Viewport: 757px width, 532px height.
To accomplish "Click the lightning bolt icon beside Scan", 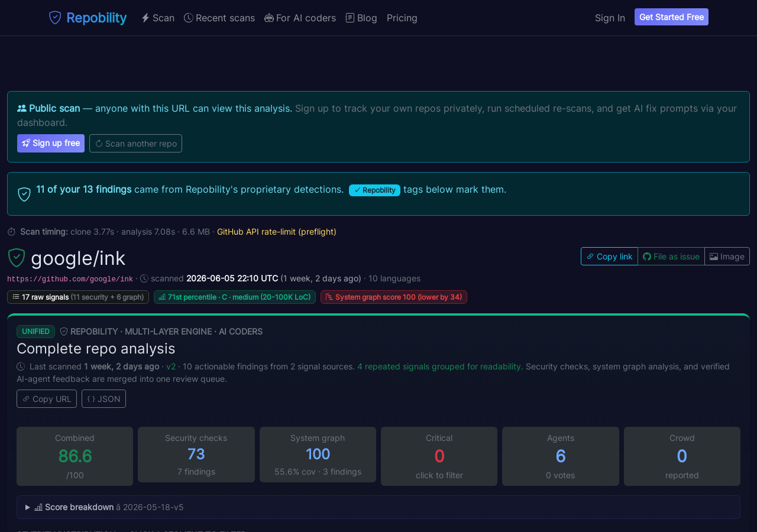I will point(145,18).
